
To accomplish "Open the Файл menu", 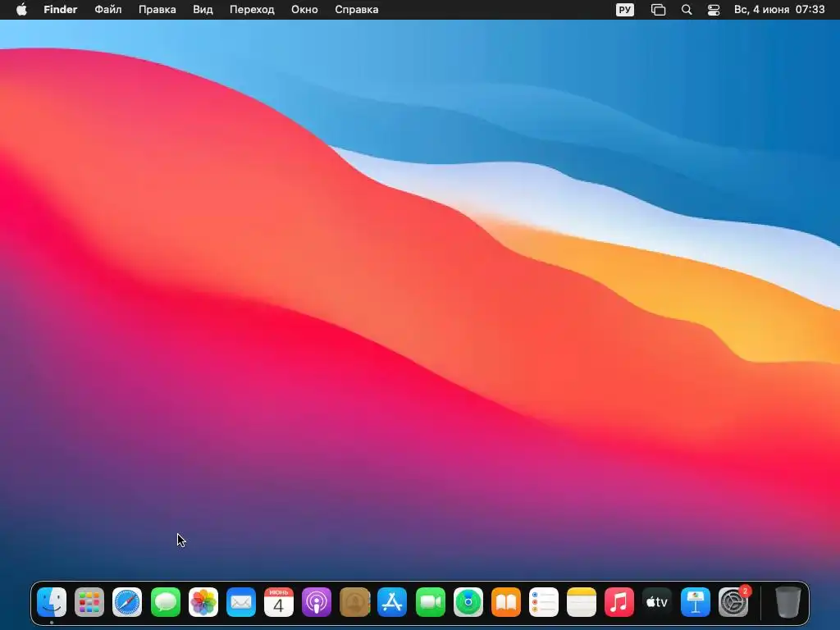I will point(108,10).
